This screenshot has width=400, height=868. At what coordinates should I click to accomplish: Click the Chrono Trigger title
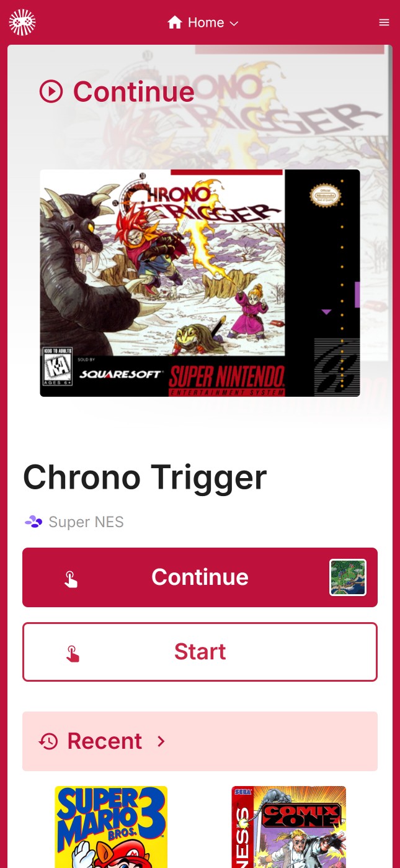pos(144,477)
